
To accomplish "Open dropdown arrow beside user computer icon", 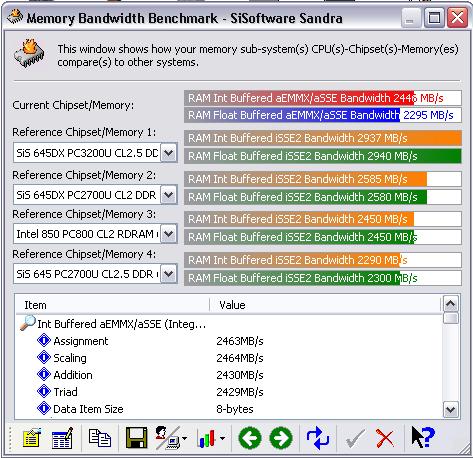I will point(184,438).
